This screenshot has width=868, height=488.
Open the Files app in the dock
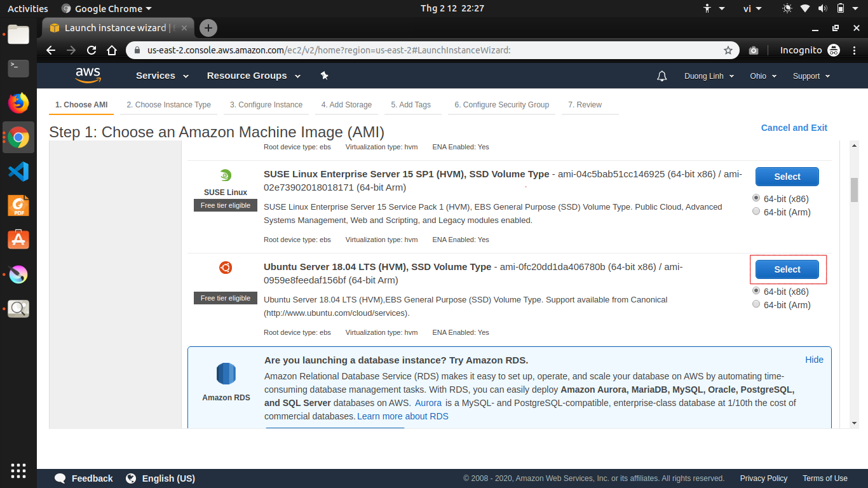(x=18, y=34)
